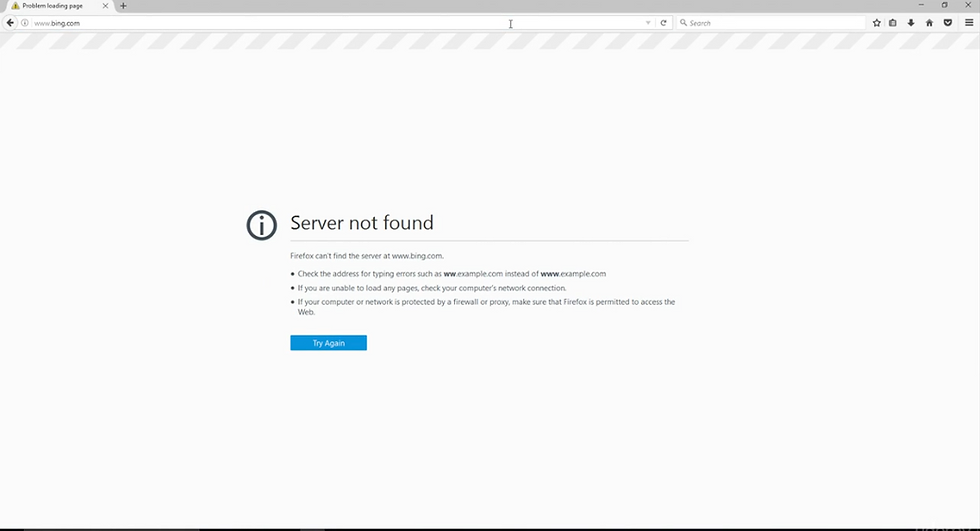Click the Server not found heading
The image size is (980, 531).
point(362,223)
